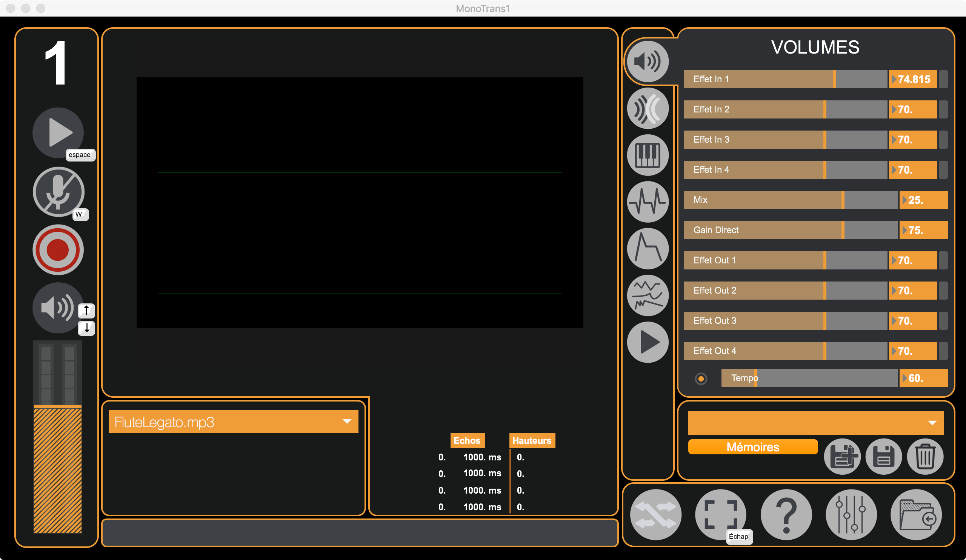This screenshot has width=966, height=560.
Task: Click the Mémoires button
Action: pyautogui.click(x=752, y=447)
